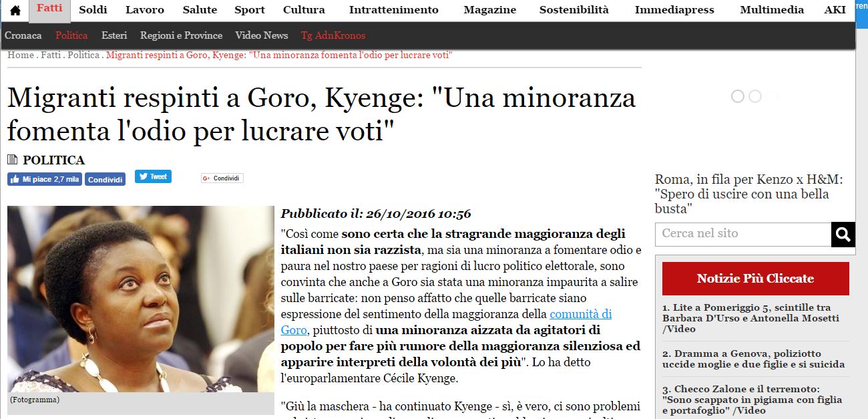The width and height of the screenshot is (868, 419).
Task: Share with Google+ Condividi button
Action: [222, 178]
